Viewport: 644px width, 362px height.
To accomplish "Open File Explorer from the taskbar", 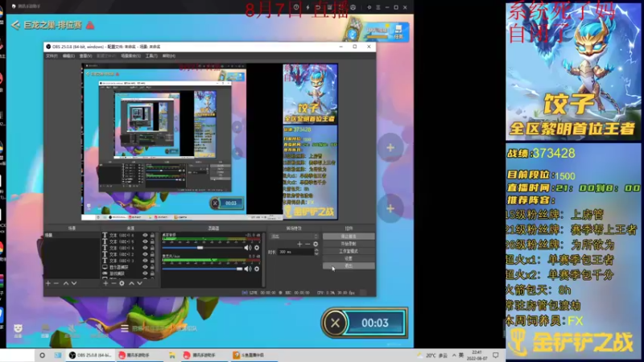I will point(172,355).
